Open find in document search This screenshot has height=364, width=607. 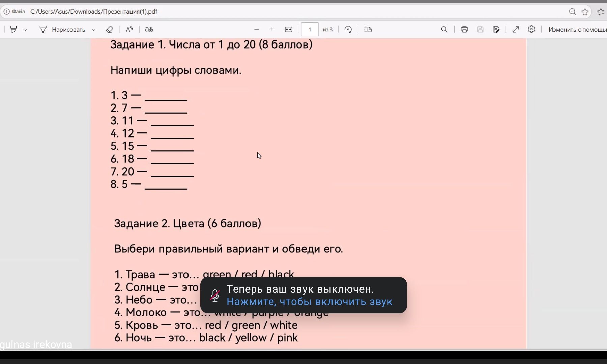tap(444, 30)
